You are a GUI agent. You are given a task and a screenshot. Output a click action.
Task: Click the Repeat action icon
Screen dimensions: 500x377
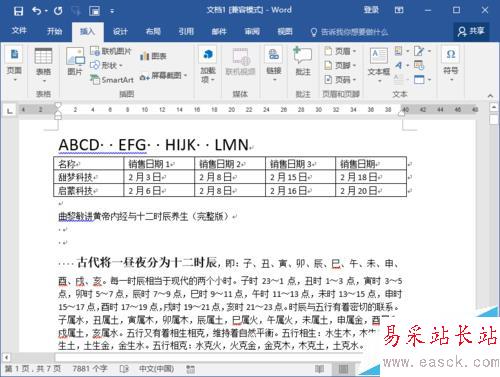tap(58, 11)
